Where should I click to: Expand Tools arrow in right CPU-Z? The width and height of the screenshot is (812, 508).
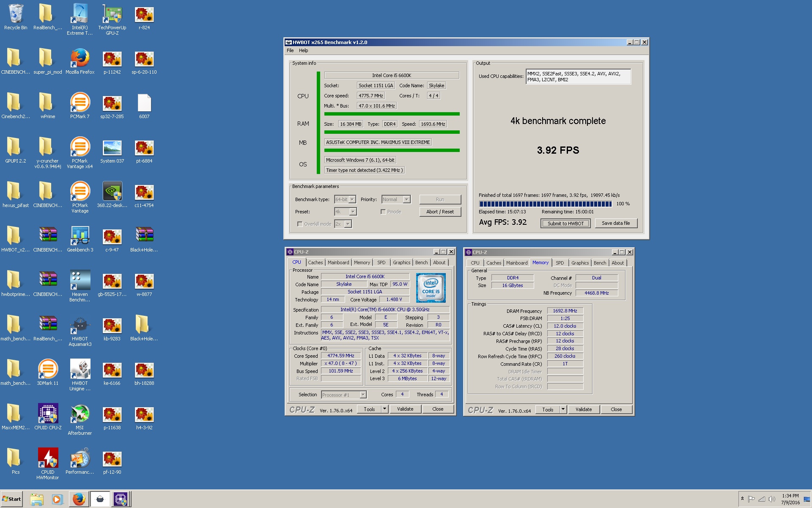[x=563, y=409]
